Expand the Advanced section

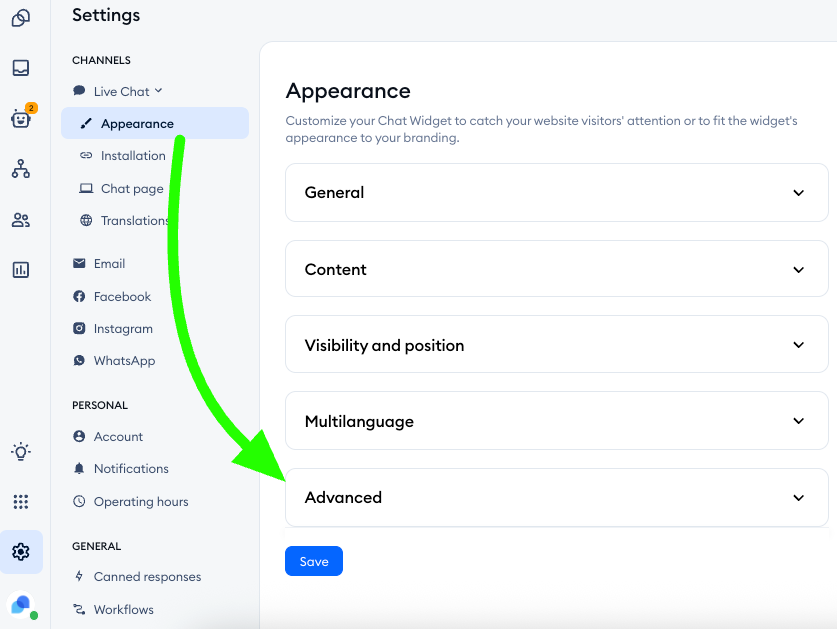click(556, 497)
